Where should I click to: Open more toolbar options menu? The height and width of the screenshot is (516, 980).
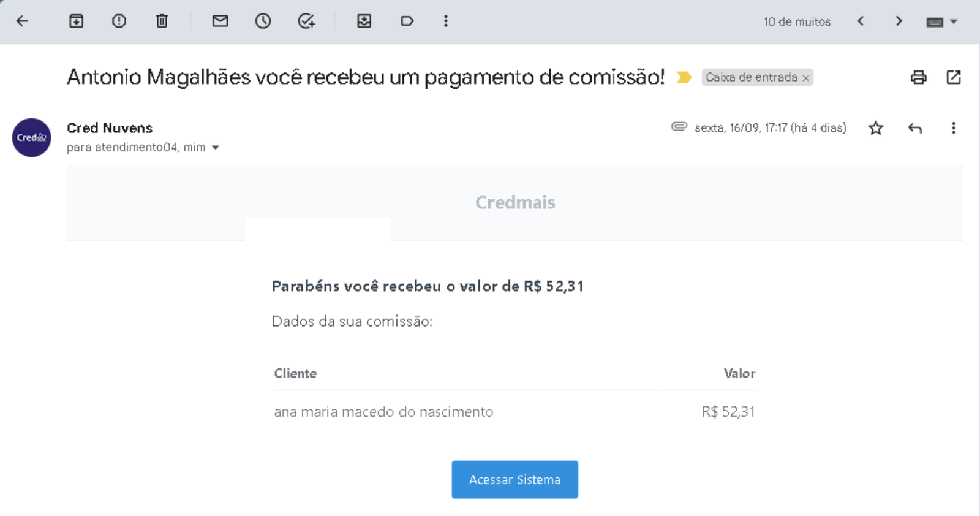[446, 21]
